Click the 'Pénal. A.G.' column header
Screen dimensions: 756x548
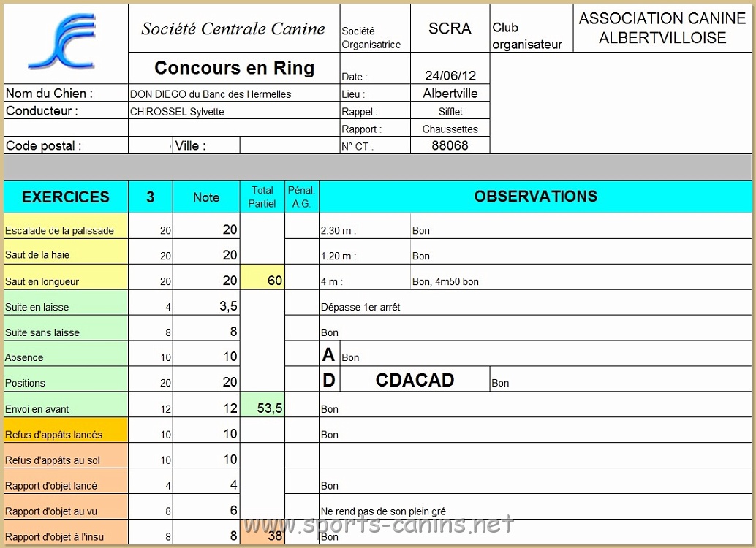tap(301, 197)
